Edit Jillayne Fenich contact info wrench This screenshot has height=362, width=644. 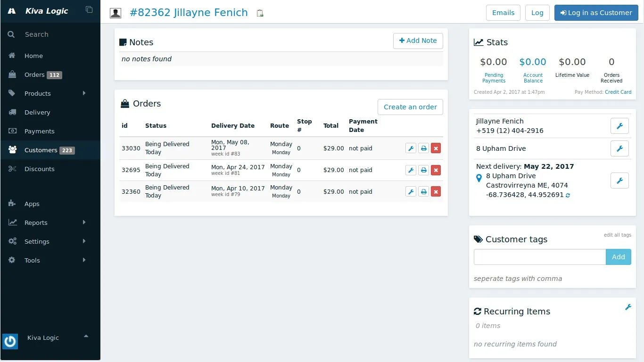coord(619,126)
